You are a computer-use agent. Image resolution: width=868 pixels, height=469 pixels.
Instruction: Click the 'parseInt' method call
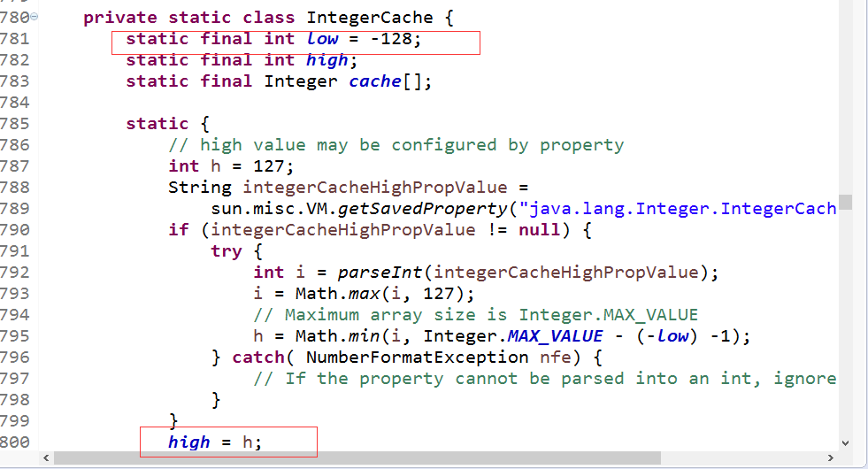(x=380, y=273)
